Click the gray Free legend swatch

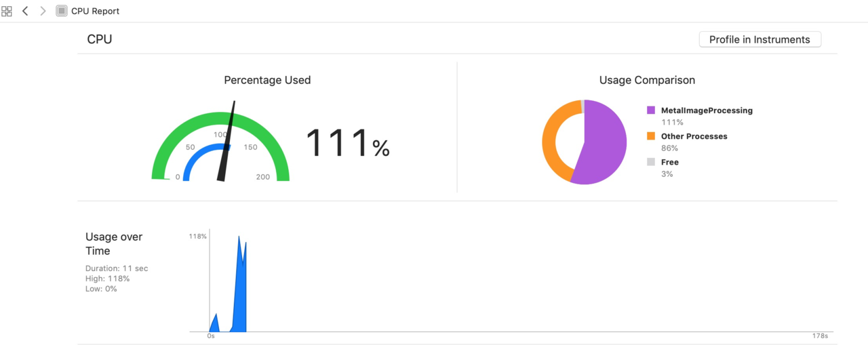point(651,162)
